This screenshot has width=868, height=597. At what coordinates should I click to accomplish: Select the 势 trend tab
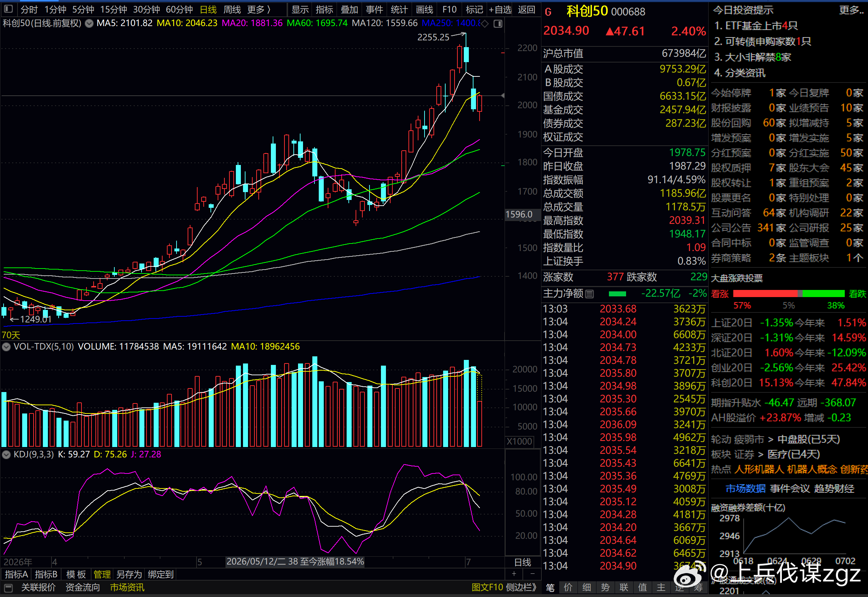click(605, 588)
